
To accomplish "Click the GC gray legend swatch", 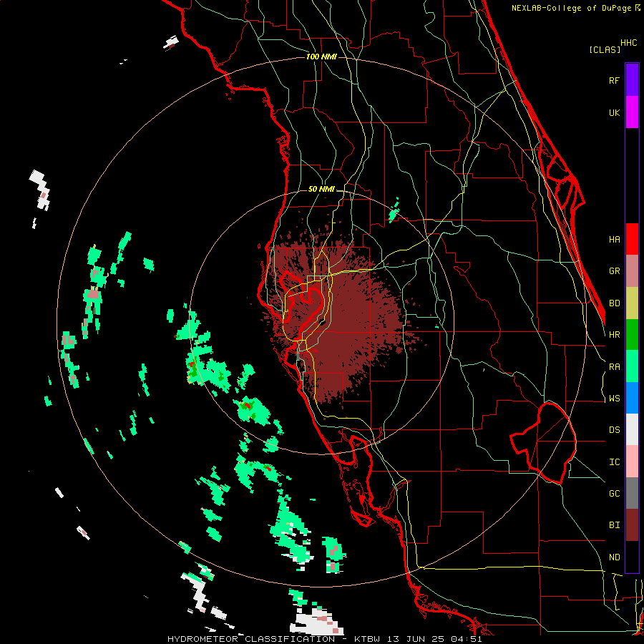I will 632,493.
